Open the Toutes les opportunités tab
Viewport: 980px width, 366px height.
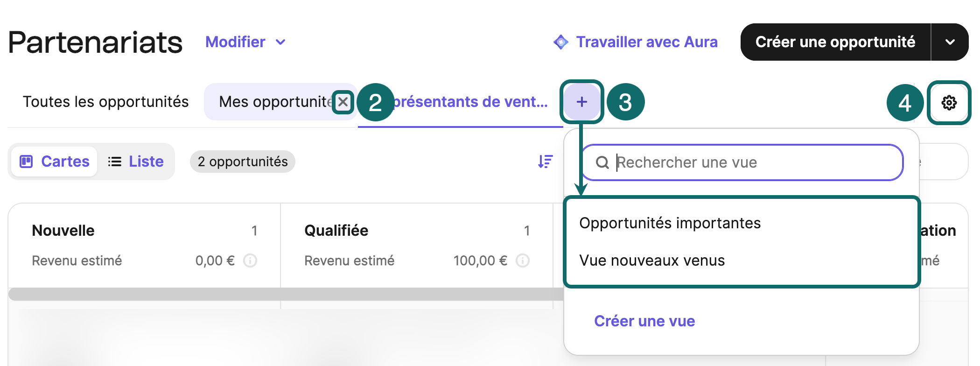(105, 102)
